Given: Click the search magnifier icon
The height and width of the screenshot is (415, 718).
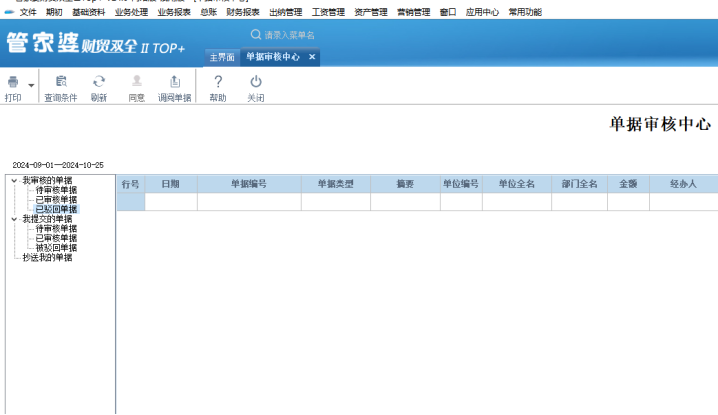Looking at the screenshot, I should pos(256,34).
